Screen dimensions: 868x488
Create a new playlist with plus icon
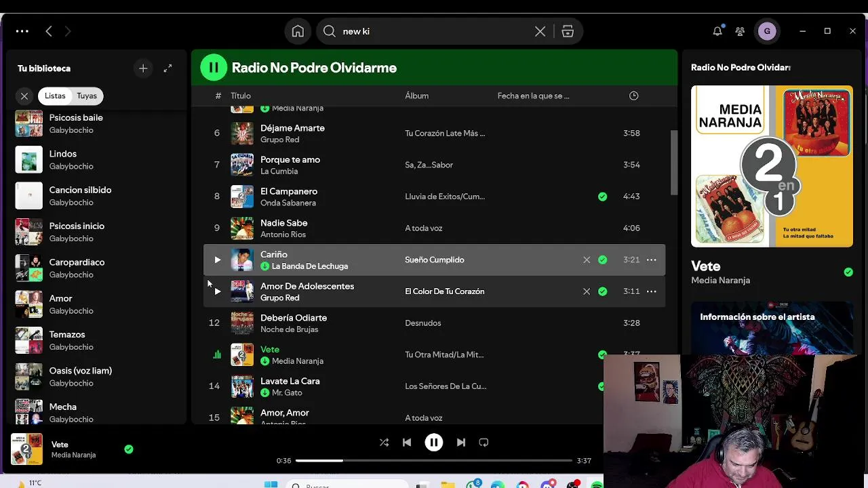pyautogui.click(x=143, y=68)
